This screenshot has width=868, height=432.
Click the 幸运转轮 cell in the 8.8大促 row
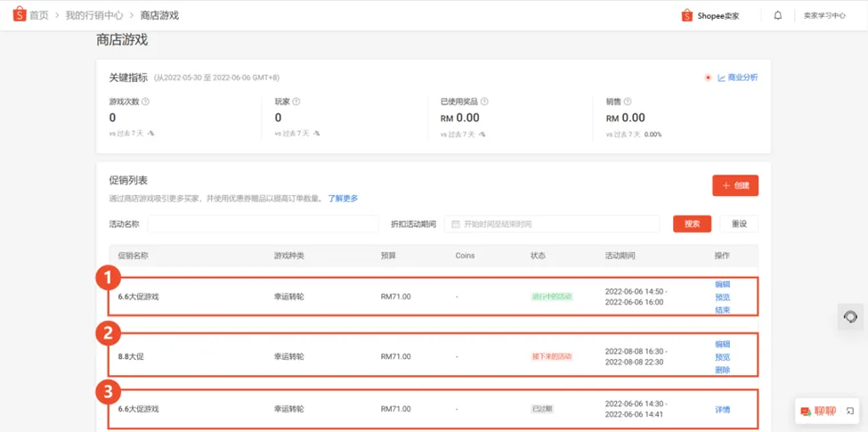[x=289, y=356]
